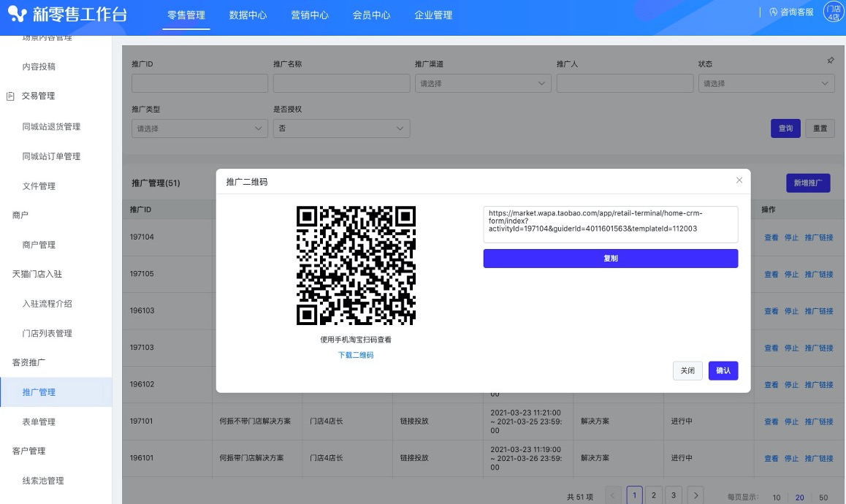
Task: Click the 新零售工作台 logo icon
Action: tap(17, 14)
